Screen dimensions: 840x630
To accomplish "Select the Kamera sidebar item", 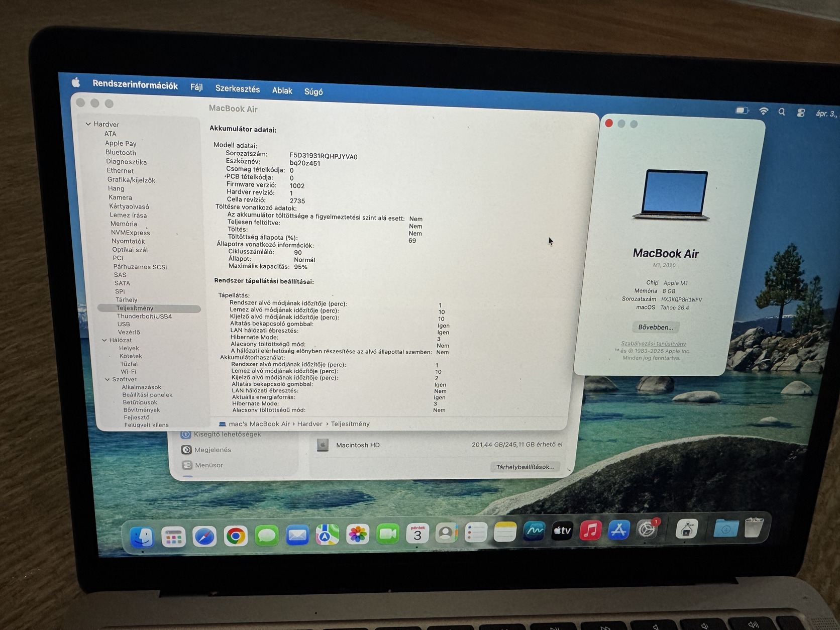I will 120,197.
